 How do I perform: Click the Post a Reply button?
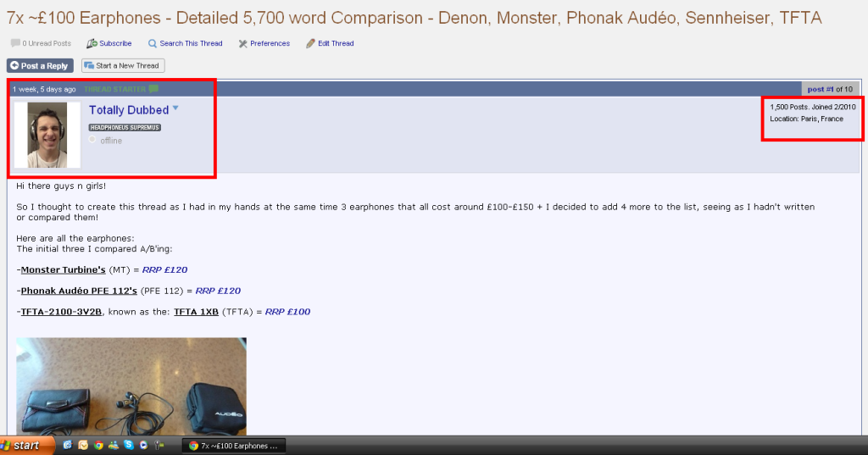tap(40, 65)
